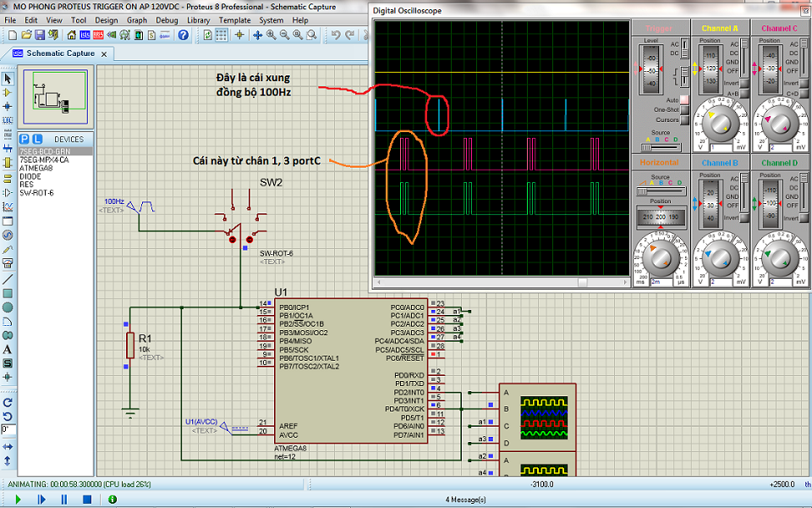The image size is (812, 508).
Task: Stop the simulation with the square button
Action: click(86, 500)
